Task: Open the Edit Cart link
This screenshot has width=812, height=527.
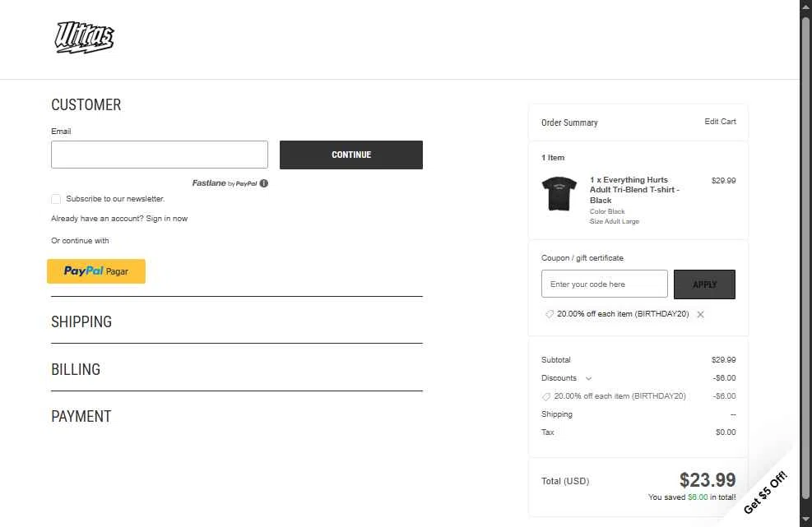Action: tap(720, 121)
